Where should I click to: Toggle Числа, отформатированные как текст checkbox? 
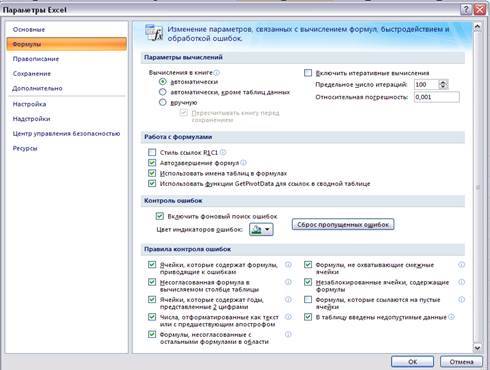coord(152,317)
